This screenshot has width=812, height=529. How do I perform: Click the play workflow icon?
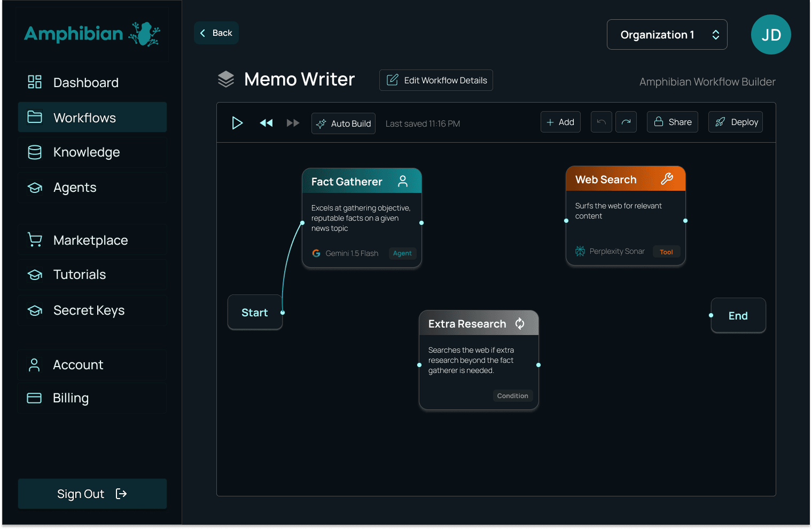coord(237,123)
